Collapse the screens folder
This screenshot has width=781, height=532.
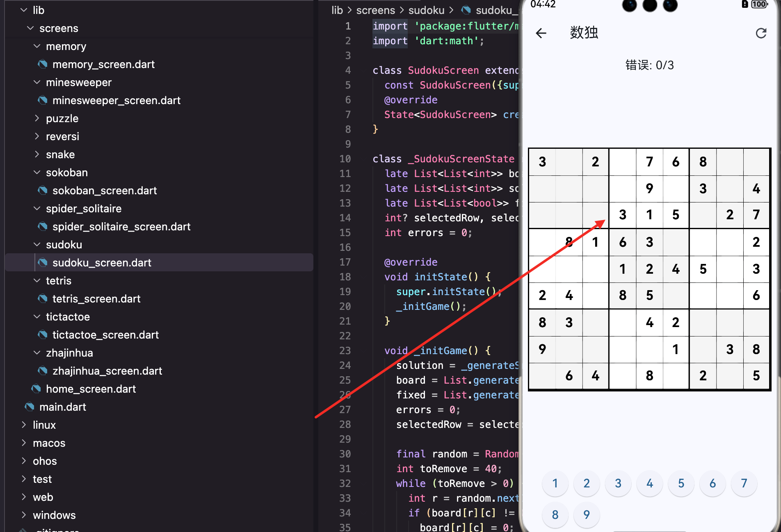tap(30, 28)
